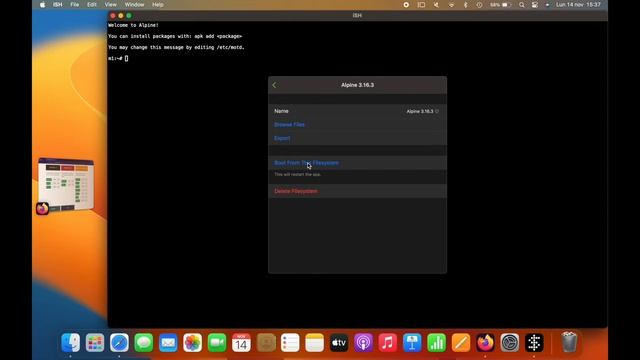Click Export in the filesystem panel
This screenshot has height=360, width=640.
(282, 138)
